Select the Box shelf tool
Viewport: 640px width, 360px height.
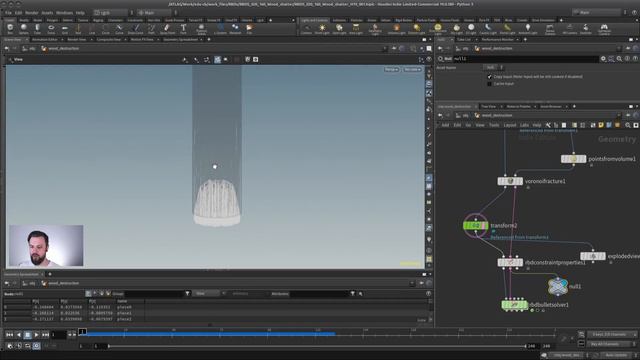[x=10, y=29]
